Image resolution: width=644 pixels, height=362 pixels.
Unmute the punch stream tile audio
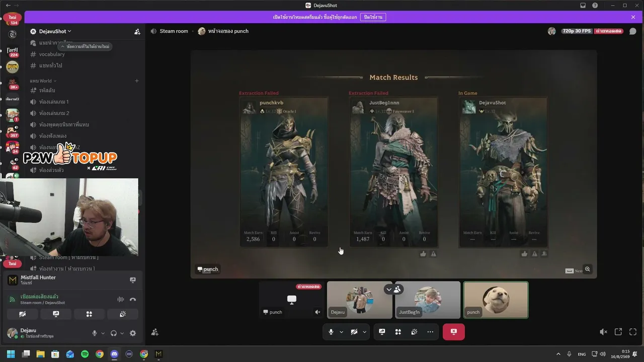[x=317, y=312]
